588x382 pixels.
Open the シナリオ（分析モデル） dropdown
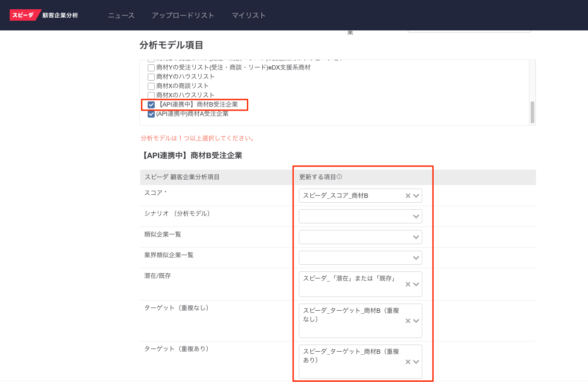[416, 216]
